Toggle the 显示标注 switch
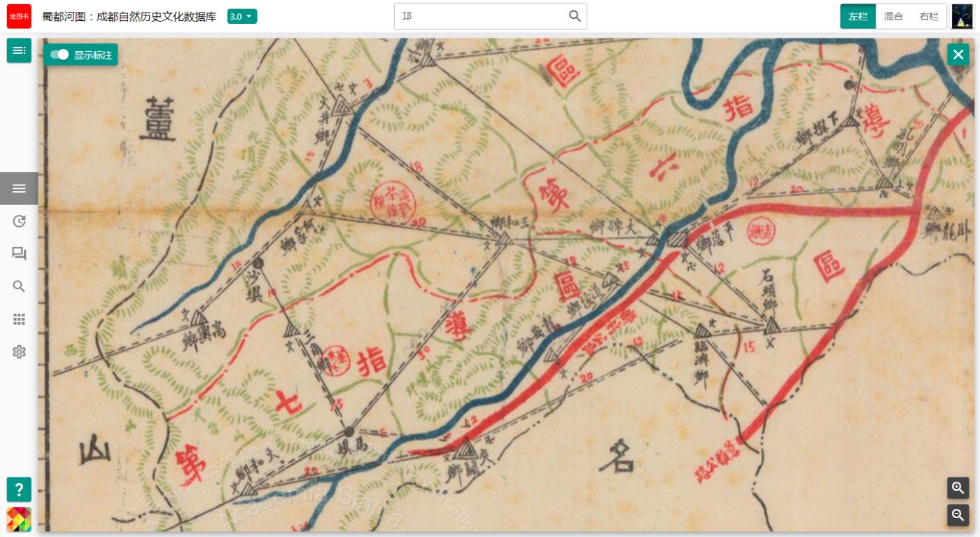 pos(60,55)
